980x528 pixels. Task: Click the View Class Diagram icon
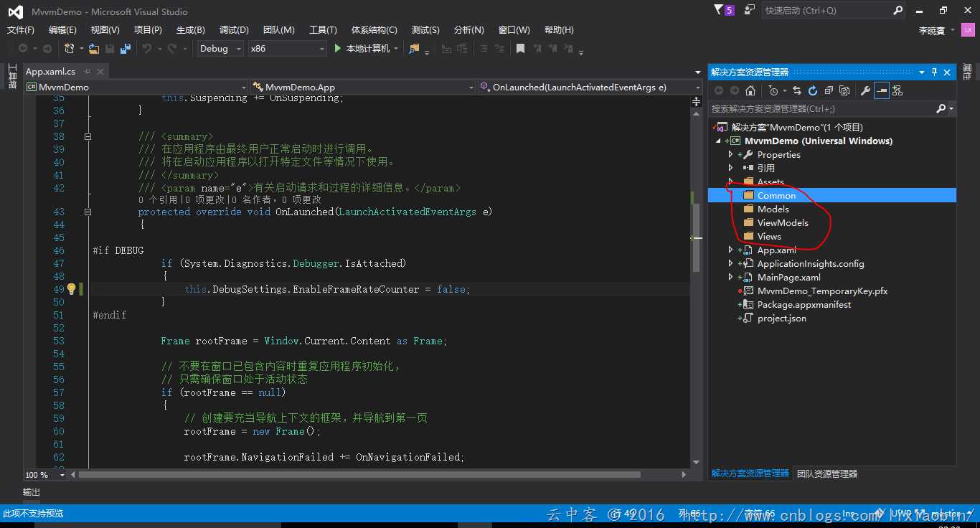pyautogui.click(x=897, y=90)
